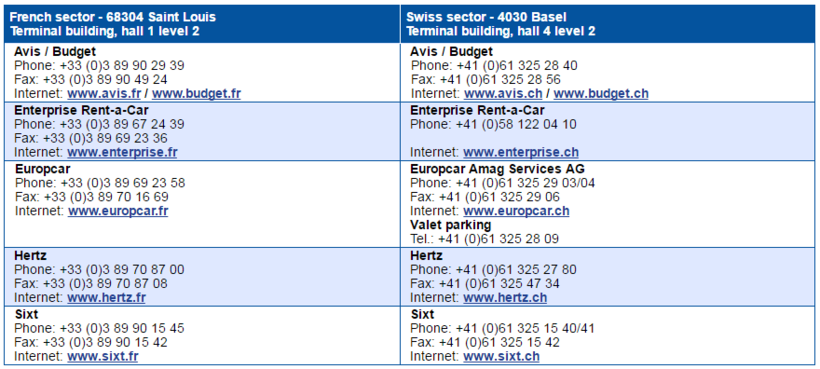This screenshot has width=820, height=369.
Task: Follow the www.hertz.ch link
Action: (505, 298)
